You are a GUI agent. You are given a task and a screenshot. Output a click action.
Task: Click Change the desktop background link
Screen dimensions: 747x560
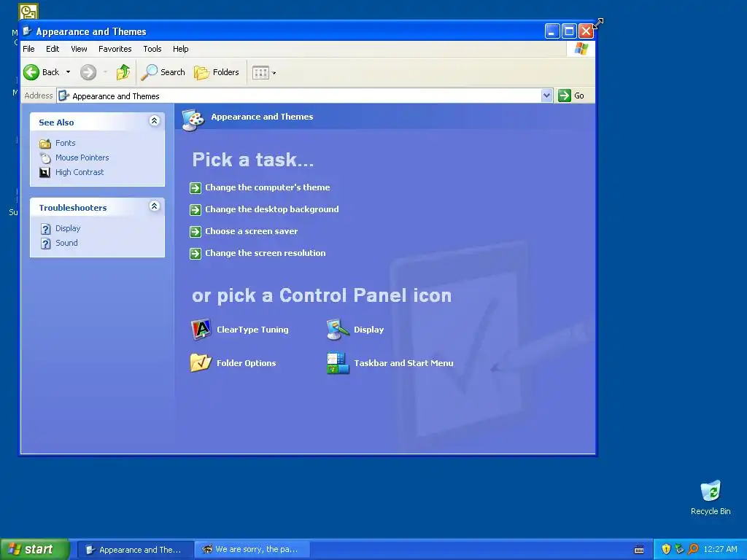click(x=271, y=209)
